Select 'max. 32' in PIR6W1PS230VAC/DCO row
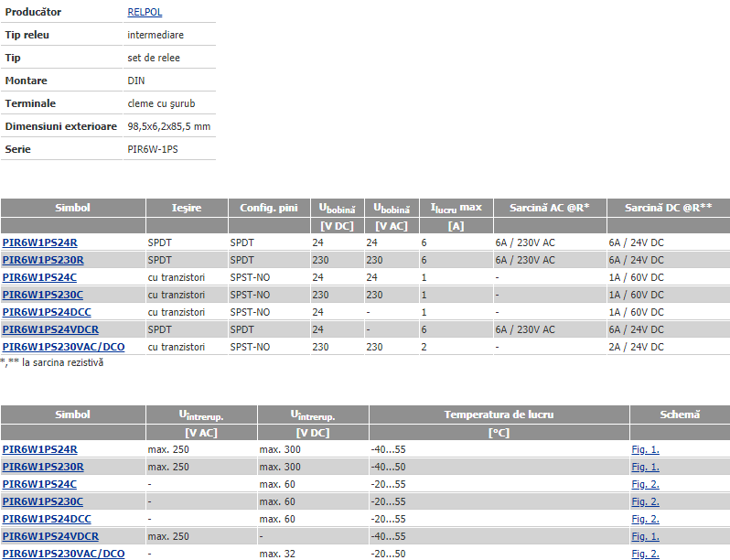 (277, 554)
